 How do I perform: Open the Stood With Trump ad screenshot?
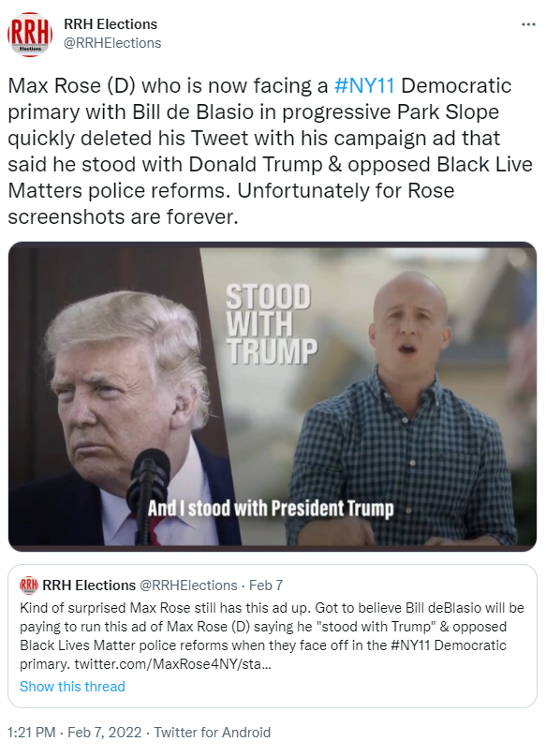[273, 396]
